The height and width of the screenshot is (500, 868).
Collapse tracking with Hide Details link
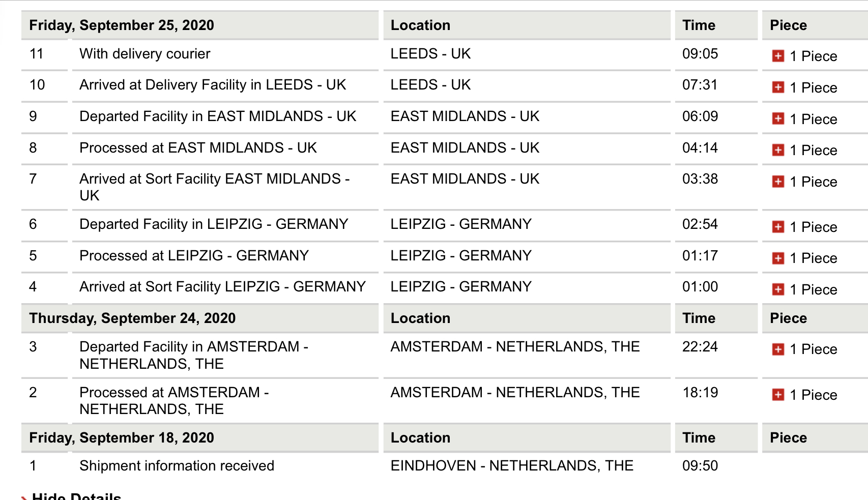76,496
